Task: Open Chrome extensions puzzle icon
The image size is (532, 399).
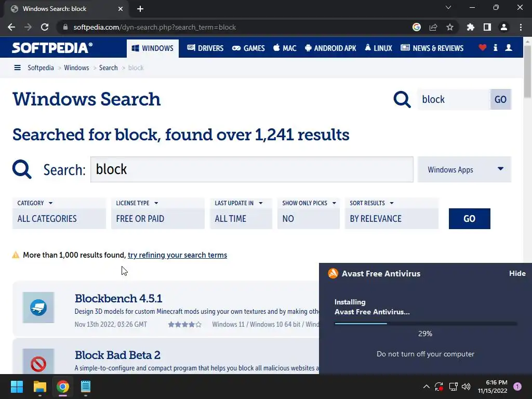Action: tap(471, 27)
